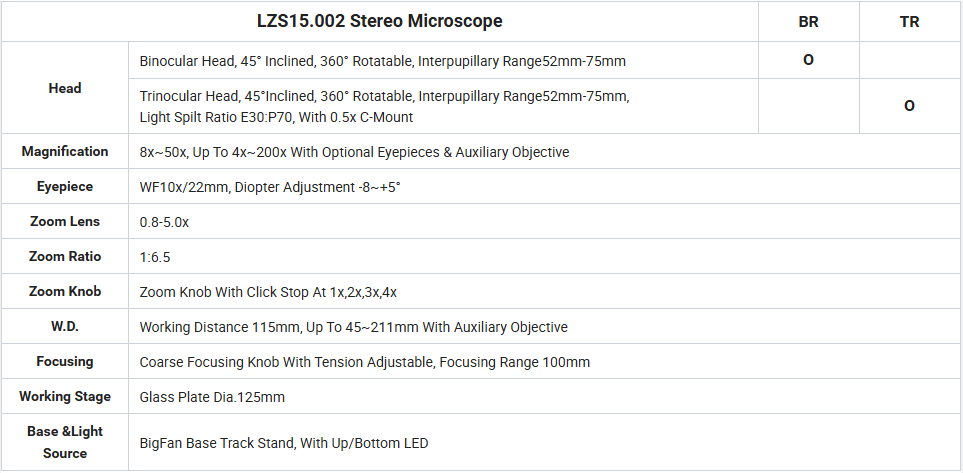This screenshot has width=963, height=473.
Task: Click the O mark in BR column
Action: tap(808, 60)
